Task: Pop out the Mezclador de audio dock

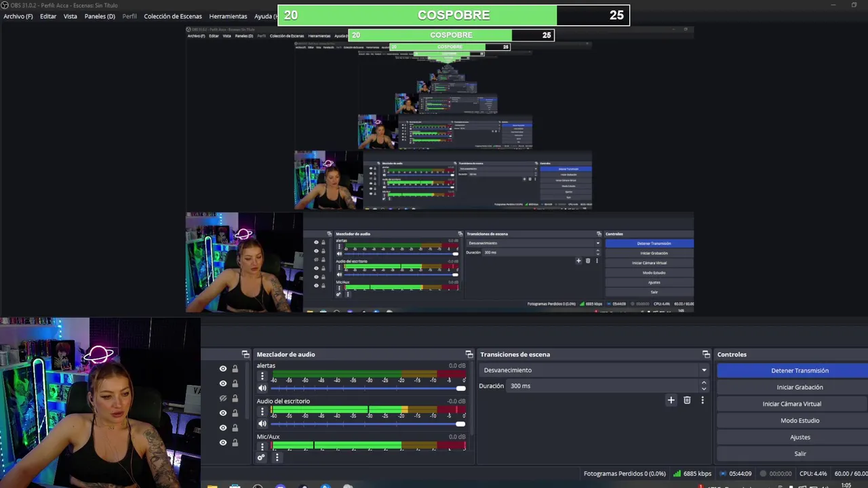Action: point(469,354)
